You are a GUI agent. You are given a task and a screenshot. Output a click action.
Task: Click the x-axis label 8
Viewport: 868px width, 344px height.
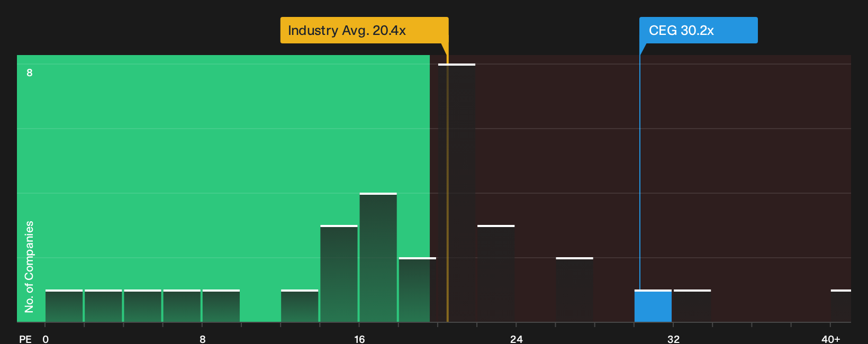(x=203, y=339)
